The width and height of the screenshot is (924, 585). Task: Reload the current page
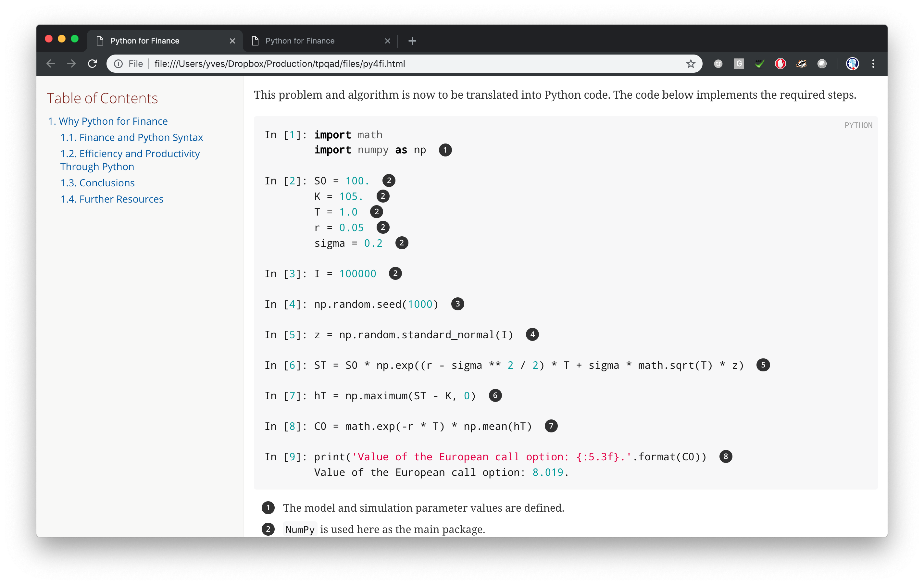click(92, 64)
